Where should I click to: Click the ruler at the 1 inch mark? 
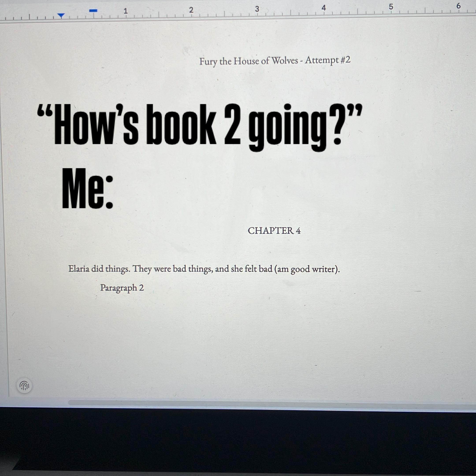tap(126, 11)
